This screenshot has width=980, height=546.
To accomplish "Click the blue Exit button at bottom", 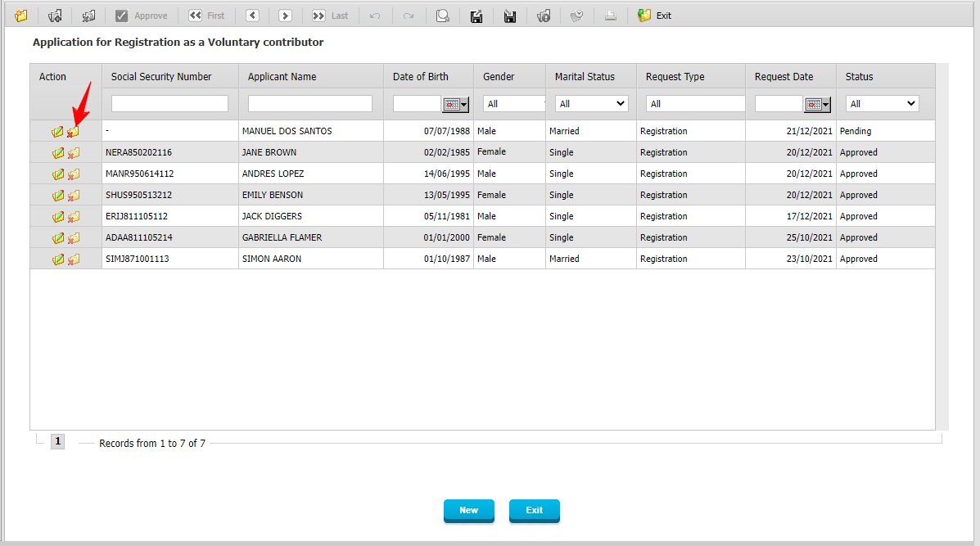I will [x=535, y=511].
